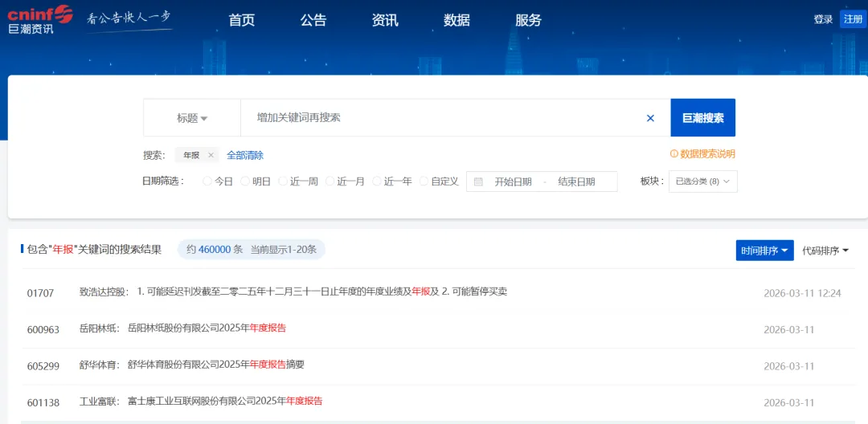Screen dimensions: 868x424
Task: Focus the 增加关键词再搜索 input field
Action: 443,118
